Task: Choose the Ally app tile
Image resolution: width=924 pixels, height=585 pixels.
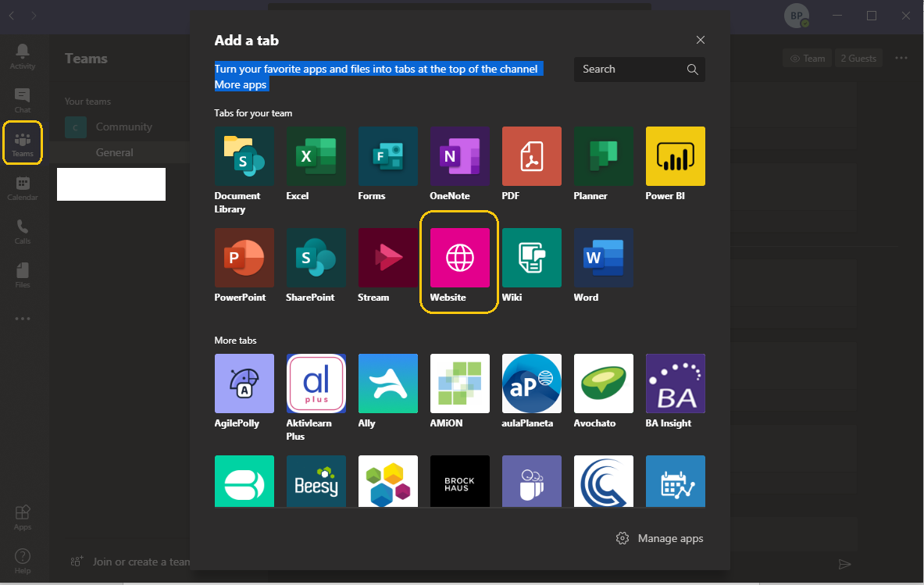Action: (x=387, y=383)
